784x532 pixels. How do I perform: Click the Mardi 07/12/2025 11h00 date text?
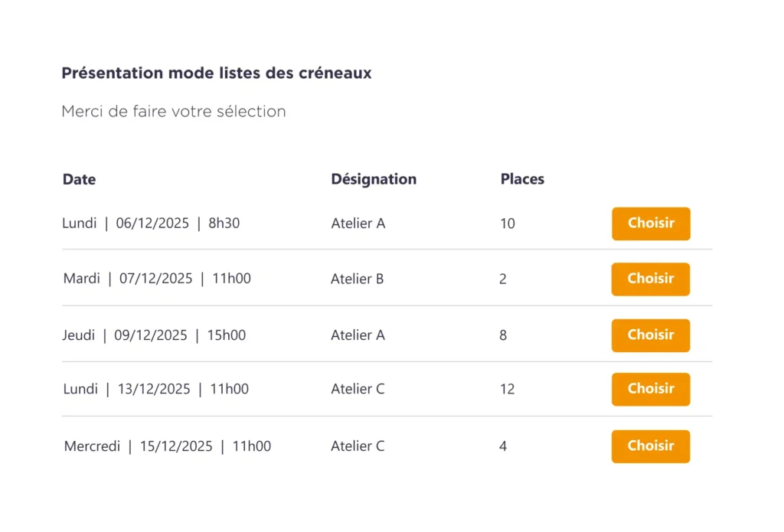coord(157,279)
